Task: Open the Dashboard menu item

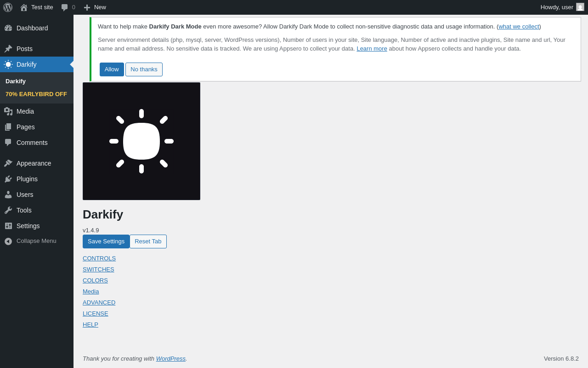Action: coord(37,28)
